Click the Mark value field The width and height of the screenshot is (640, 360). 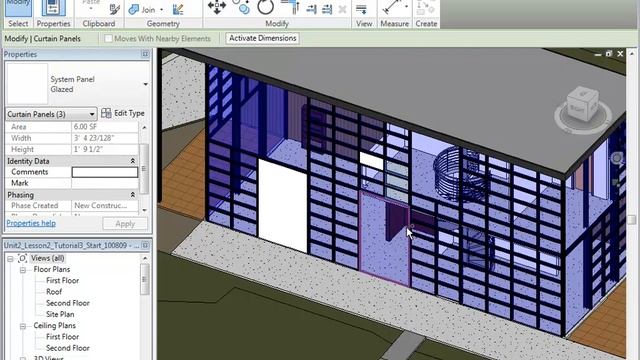[105, 183]
